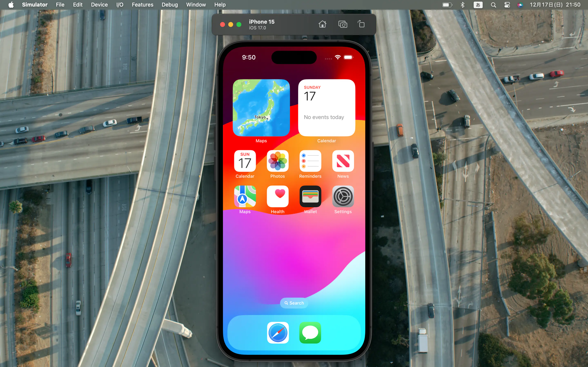Open the Maps app on simulator
Viewport: 588px width, 367px height.
(245, 196)
